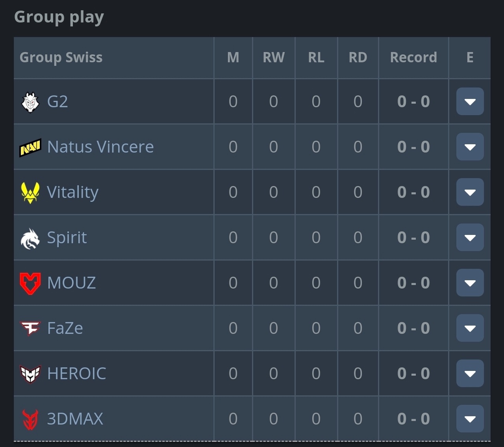Image resolution: width=504 pixels, height=447 pixels.
Task: Expand 3DMAX row dropdown arrow
Action: [x=470, y=419]
